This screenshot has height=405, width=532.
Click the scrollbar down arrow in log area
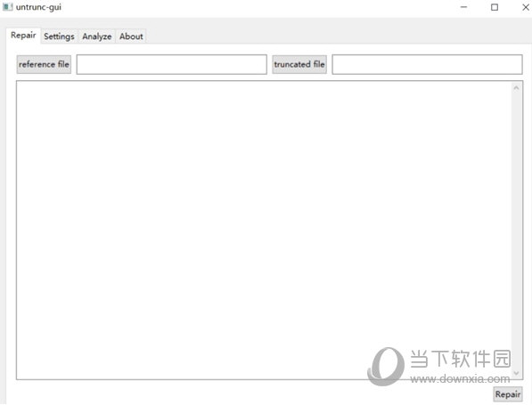click(x=516, y=373)
